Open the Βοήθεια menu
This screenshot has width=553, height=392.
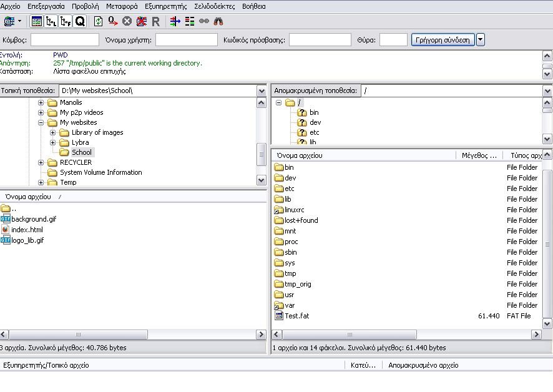tap(254, 6)
